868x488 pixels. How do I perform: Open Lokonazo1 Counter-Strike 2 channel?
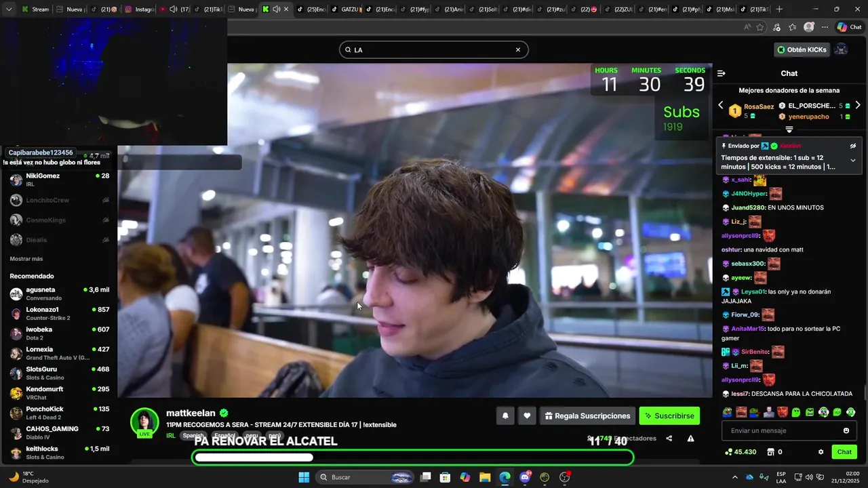pos(59,314)
